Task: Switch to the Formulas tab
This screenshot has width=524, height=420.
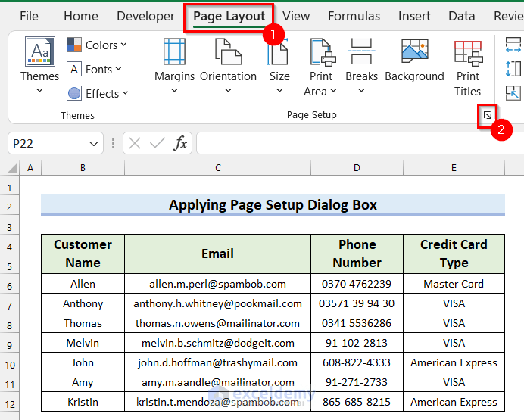Action: click(x=354, y=16)
